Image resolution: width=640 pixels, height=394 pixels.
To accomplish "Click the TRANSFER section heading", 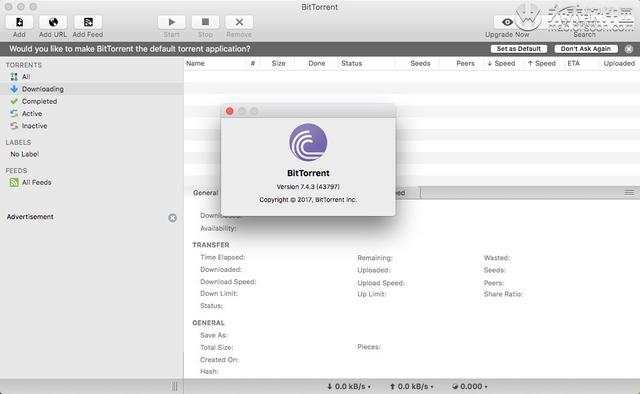I will click(x=211, y=245).
